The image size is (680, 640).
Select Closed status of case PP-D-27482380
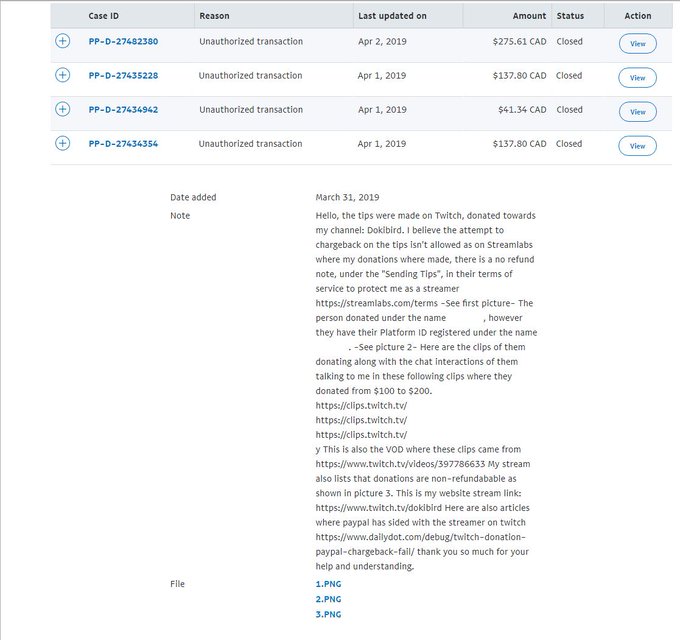(569, 42)
